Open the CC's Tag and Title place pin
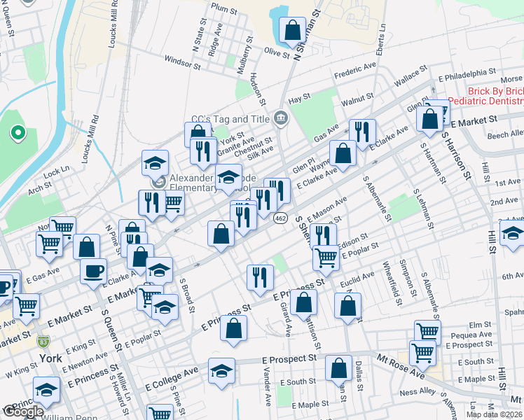 click(x=281, y=118)
